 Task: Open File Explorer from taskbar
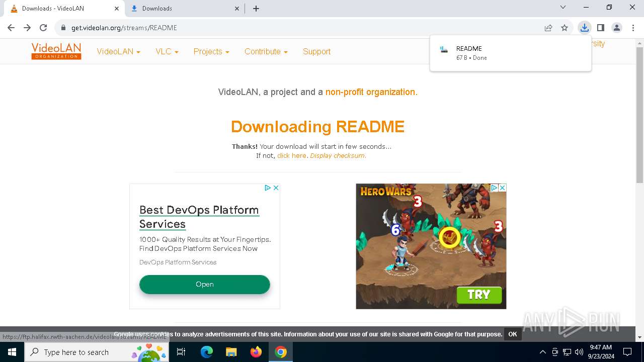[x=231, y=352]
